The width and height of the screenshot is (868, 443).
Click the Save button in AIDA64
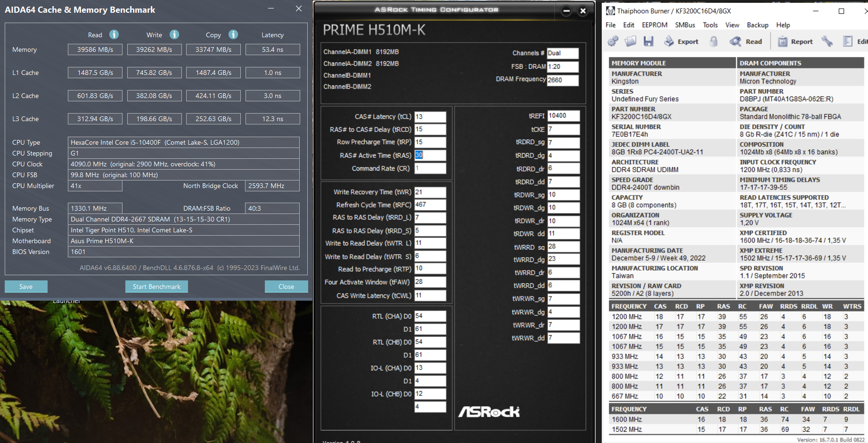coord(26,287)
